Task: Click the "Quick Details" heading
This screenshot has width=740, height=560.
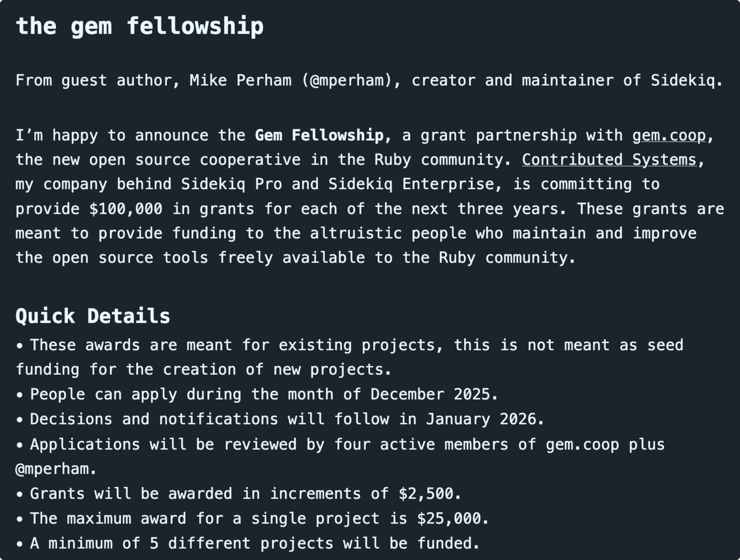Action: 92,316
